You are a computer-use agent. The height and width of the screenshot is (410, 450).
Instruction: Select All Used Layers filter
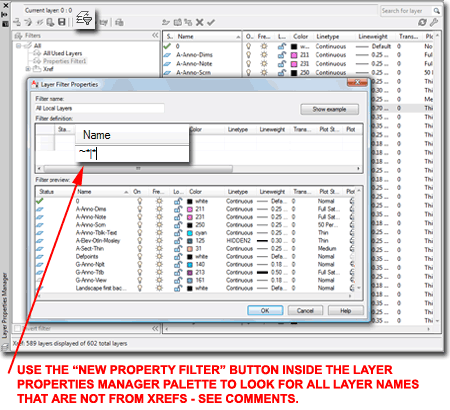point(62,53)
